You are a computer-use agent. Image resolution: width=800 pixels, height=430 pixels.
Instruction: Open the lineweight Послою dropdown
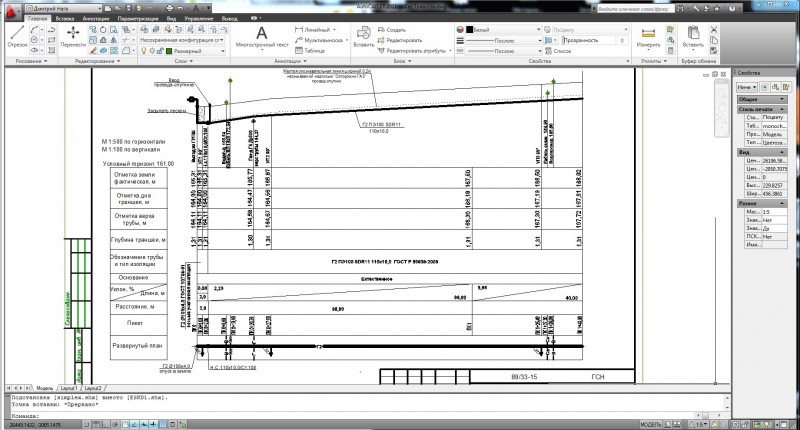pyautogui.click(x=503, y=40)
